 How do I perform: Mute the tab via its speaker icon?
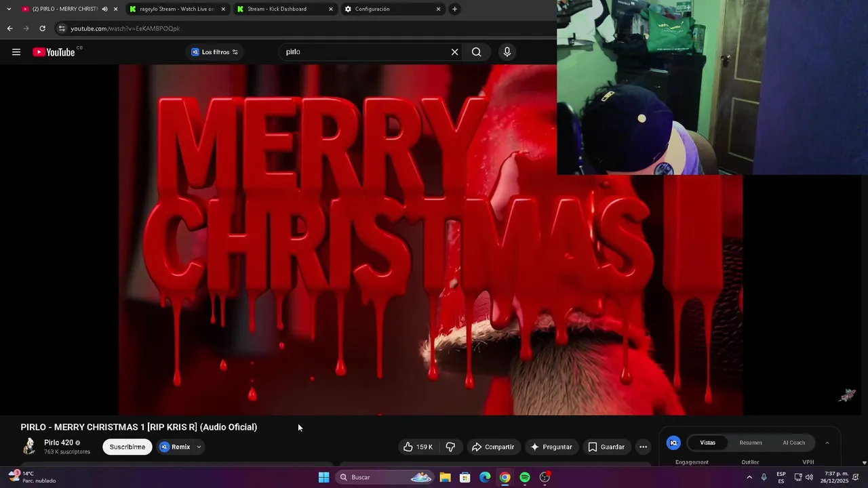pos(104,9)
